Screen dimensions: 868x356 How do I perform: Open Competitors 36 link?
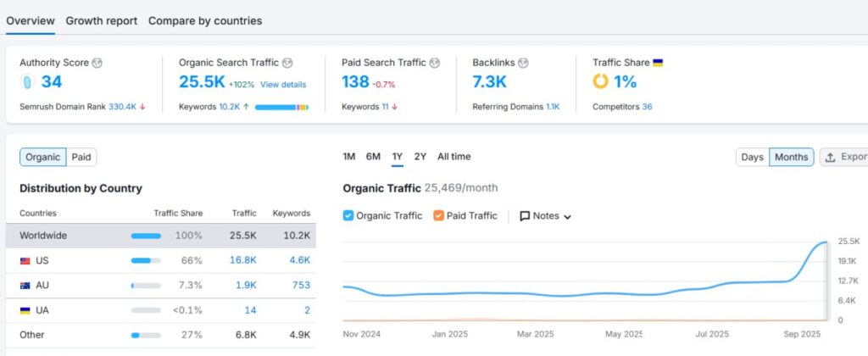pyautogui.click(x=647, y=107)
